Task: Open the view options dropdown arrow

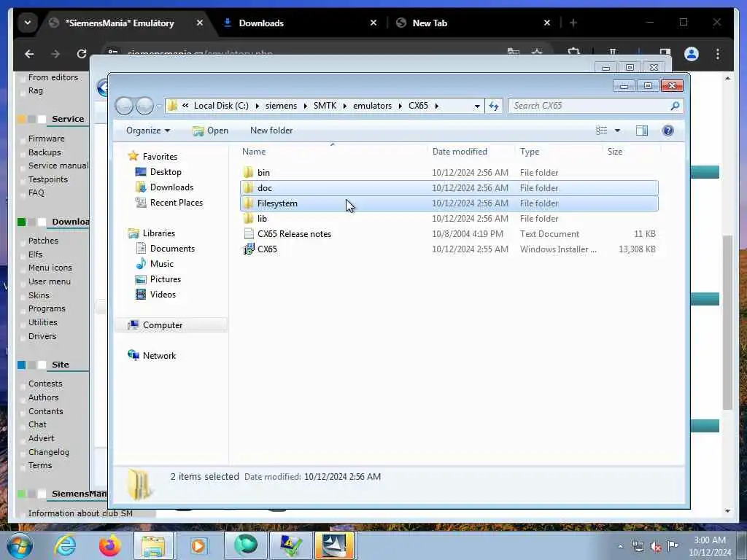Action: pos(617,131)
